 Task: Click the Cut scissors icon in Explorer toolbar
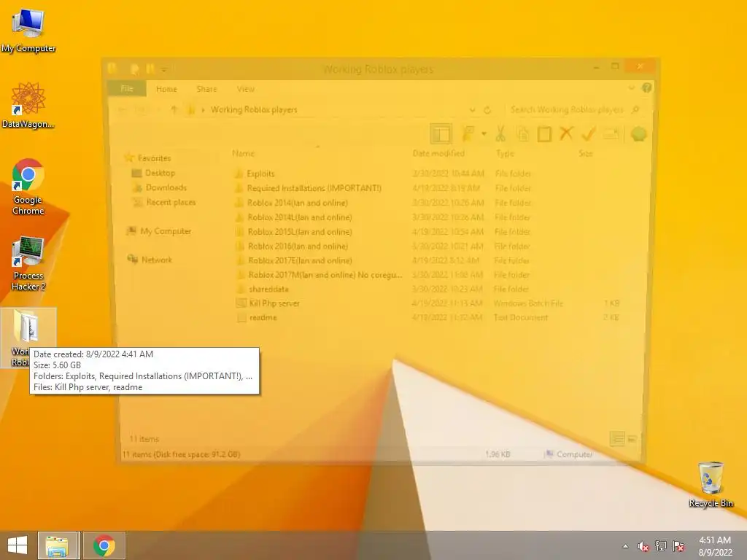pyautogui.click(x=500, y=134)
